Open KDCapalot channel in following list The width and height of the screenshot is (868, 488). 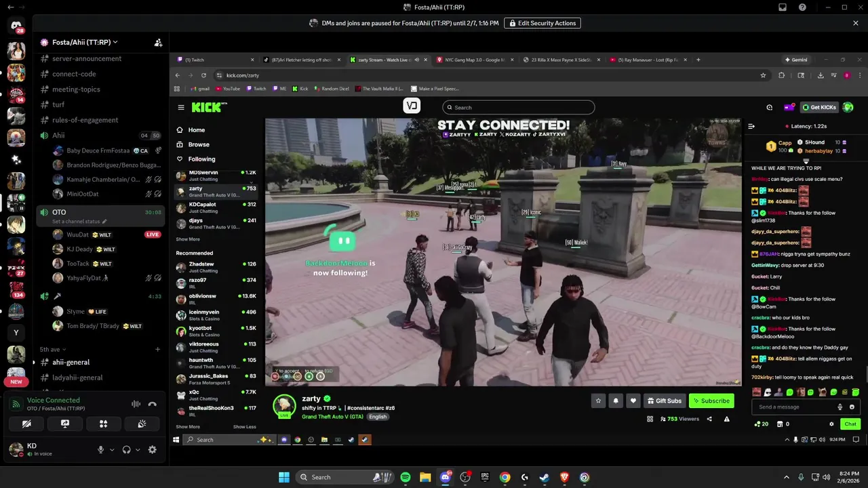pyautogui.click(x=217, y=207)
